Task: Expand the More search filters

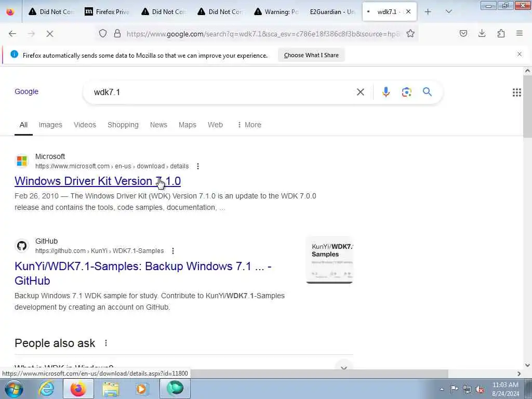Action: [249, 125]
